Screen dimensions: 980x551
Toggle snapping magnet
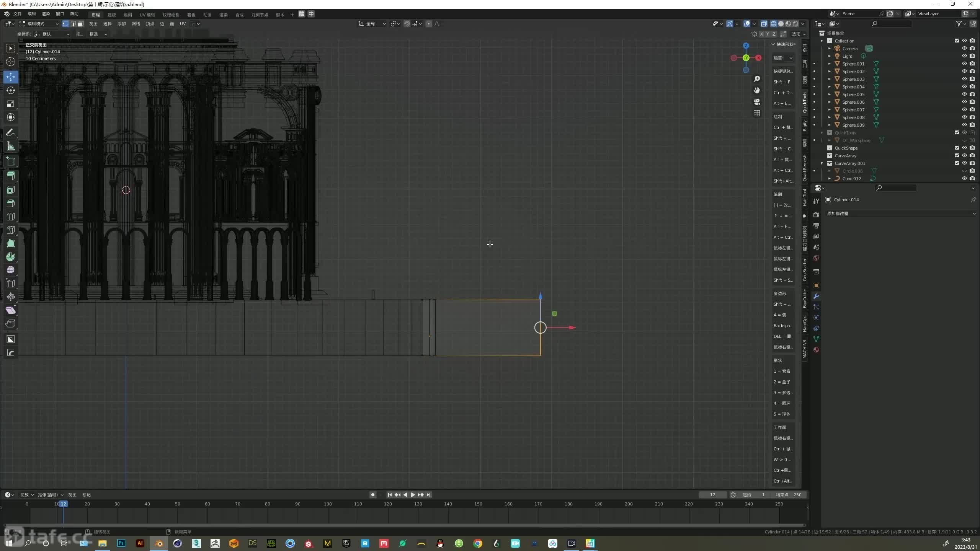(407, 24)
